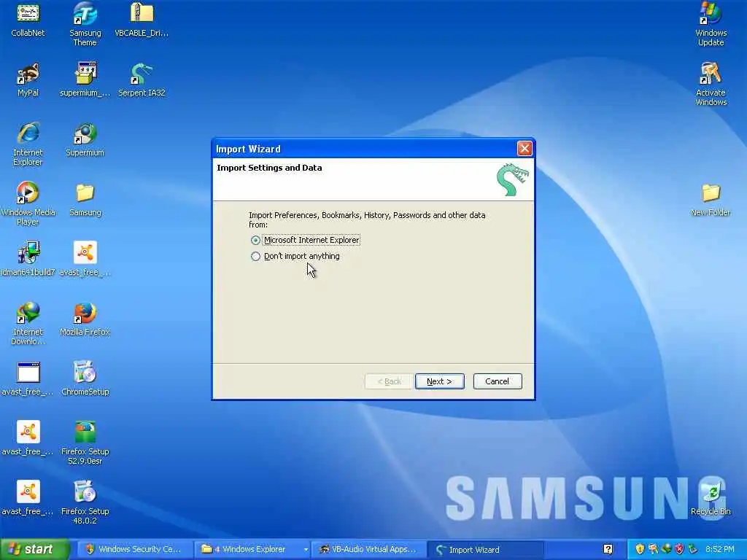Select the Activate Windows desktop shortcut
This screenshot has height=560, width=747.
[711, 84]
